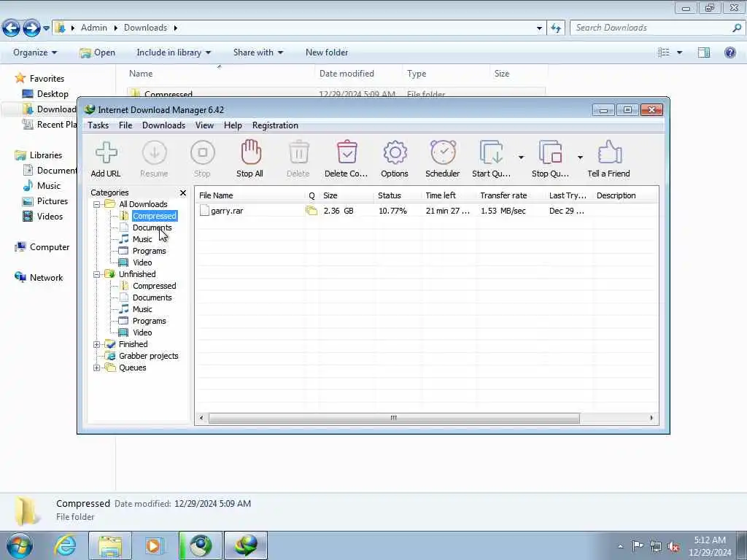This screenshot has width=747, height=560.
Task: Select Music under Unfinished
Action: click(x=142, y=309)
